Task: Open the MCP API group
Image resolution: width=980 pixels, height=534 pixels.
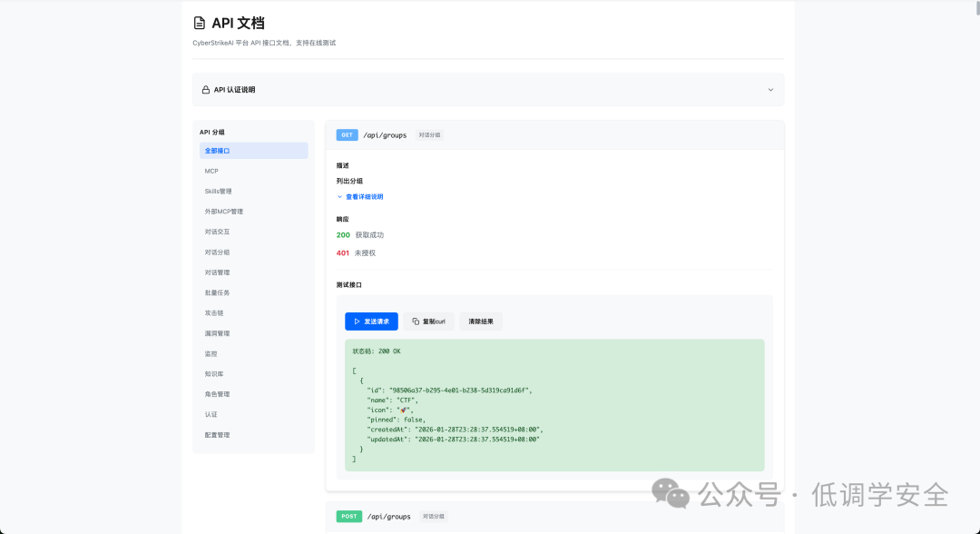Action: pyautogui.click(x=254, y=172)
